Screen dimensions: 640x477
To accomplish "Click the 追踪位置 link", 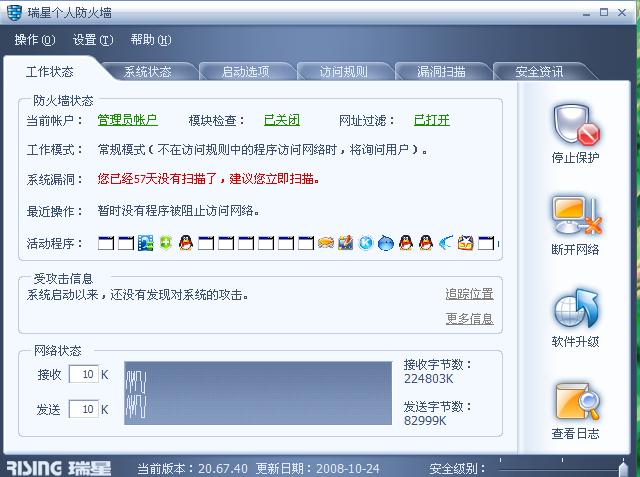I will (x=469, y=294).
